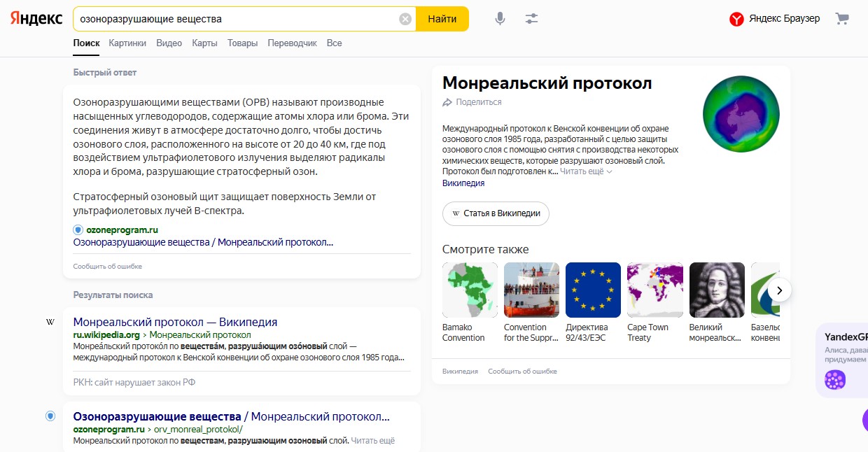
Task: Open the Товары tab
Action: 242,43
